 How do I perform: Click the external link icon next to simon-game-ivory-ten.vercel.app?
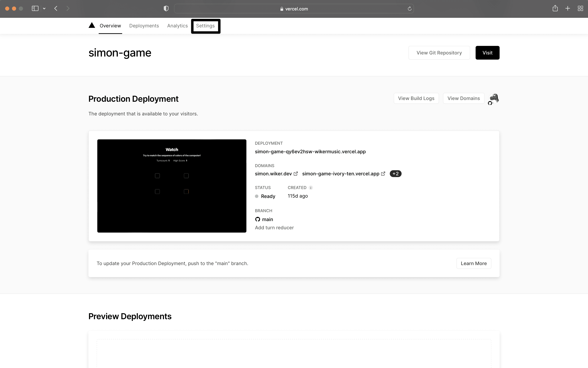coord(383,173)
